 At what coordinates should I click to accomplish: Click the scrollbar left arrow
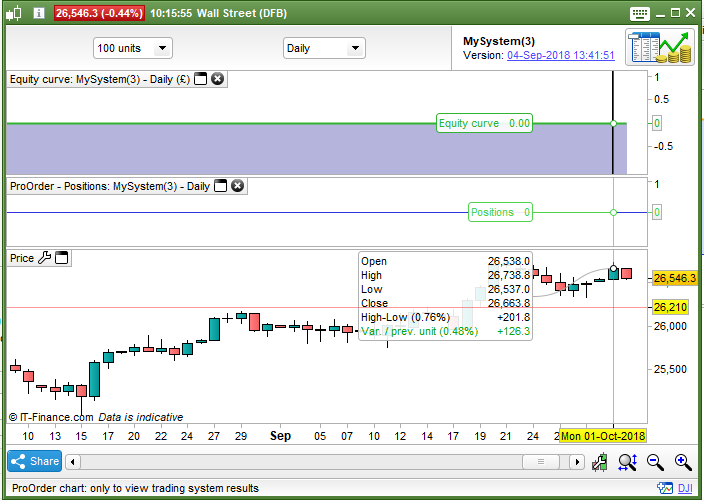coord(73,461)
